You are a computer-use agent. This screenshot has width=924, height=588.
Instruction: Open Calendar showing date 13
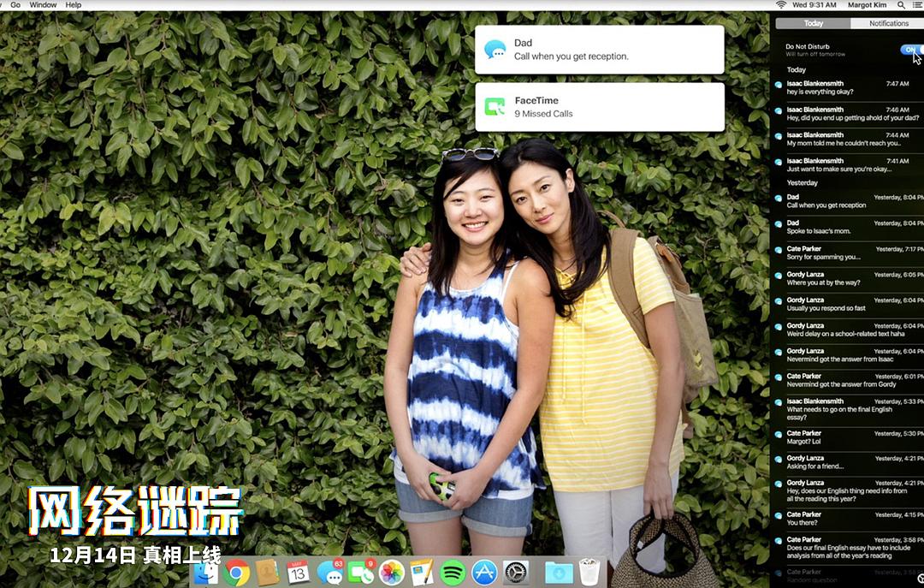click(298, 573)
